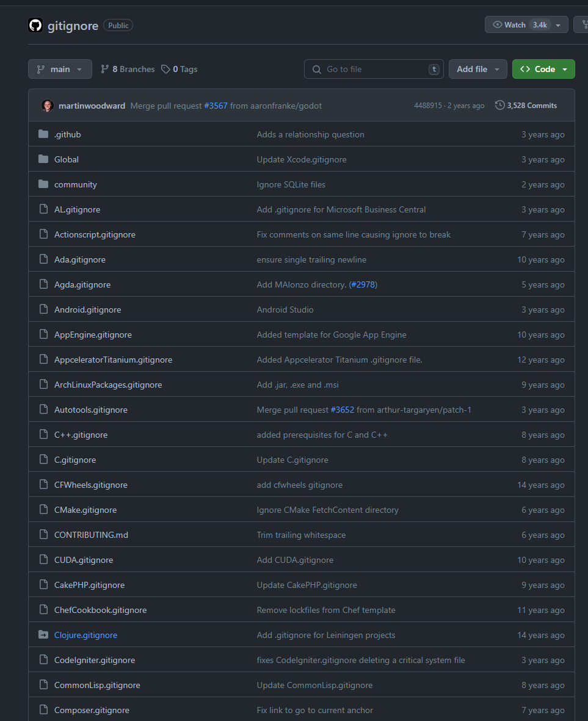Click commit message 'Adds a relationship question'
Viewport: 588px width, 721px height.
(x=310, y=134)
